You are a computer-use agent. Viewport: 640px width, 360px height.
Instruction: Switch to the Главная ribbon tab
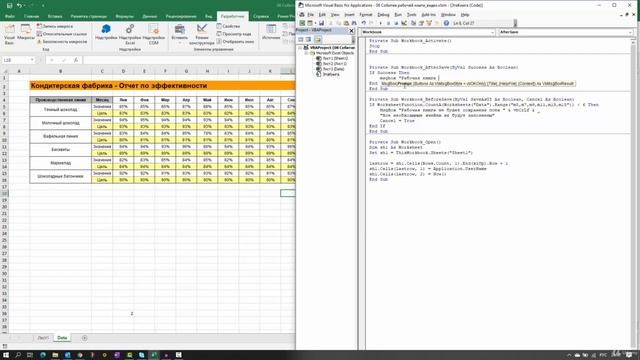tap(31, 16)
